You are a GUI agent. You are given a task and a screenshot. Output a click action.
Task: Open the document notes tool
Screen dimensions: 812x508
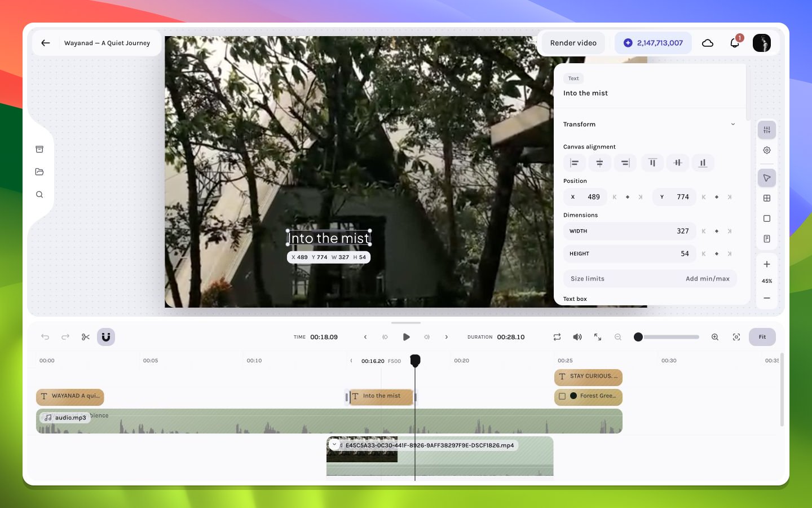pos(767,239)
